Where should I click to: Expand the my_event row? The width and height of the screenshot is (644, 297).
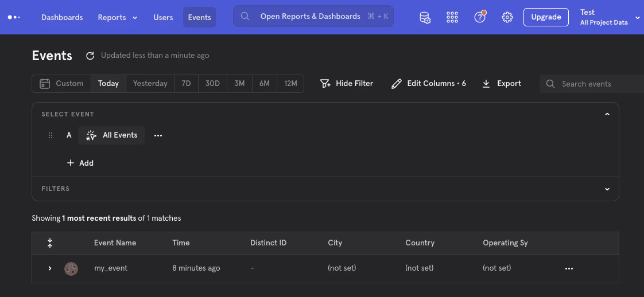click(x=50, y=268)
